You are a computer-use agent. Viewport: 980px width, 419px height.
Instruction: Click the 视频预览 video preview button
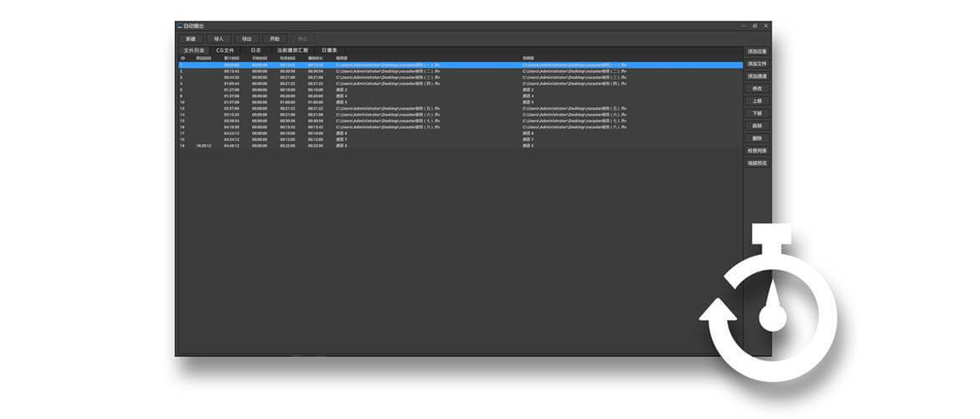(757, 163)
